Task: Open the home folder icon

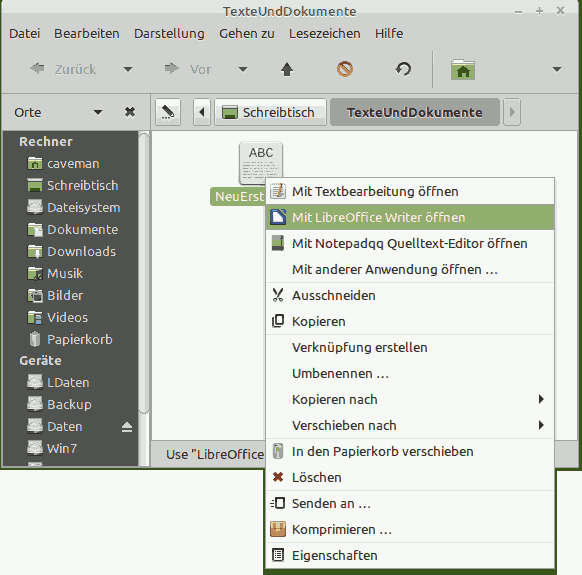Action: point(463,69)
